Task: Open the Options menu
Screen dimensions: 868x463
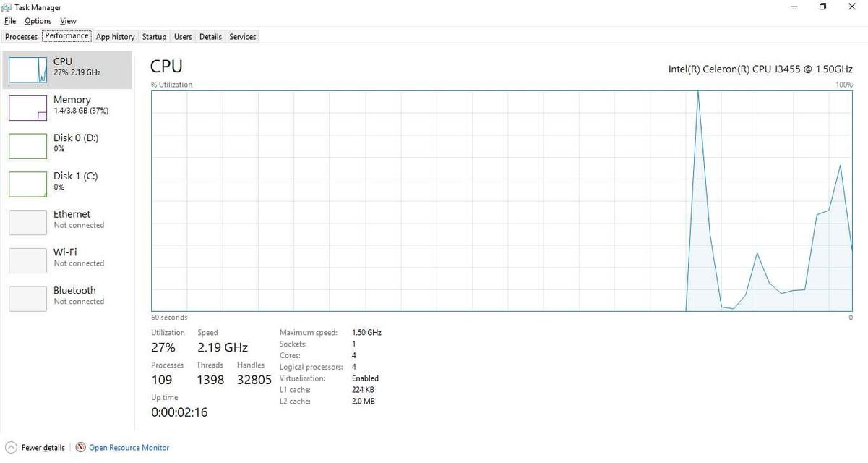Action: click(38, 21)
